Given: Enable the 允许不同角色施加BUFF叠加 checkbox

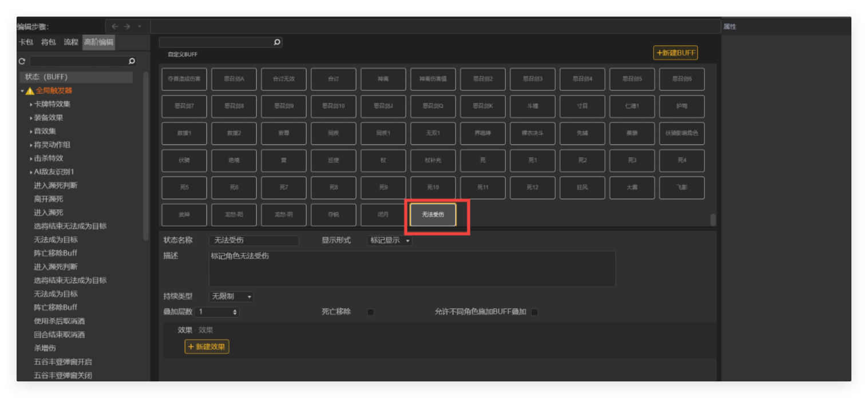Looking at the screenshot, I should [x=534, y=312].
